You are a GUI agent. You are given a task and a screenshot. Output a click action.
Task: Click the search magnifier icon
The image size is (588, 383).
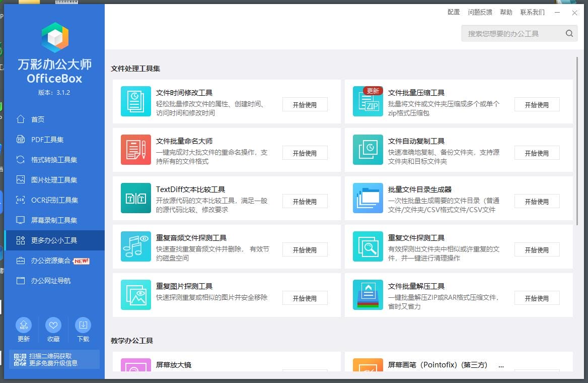pyautogui.click(x=569, y=33)
